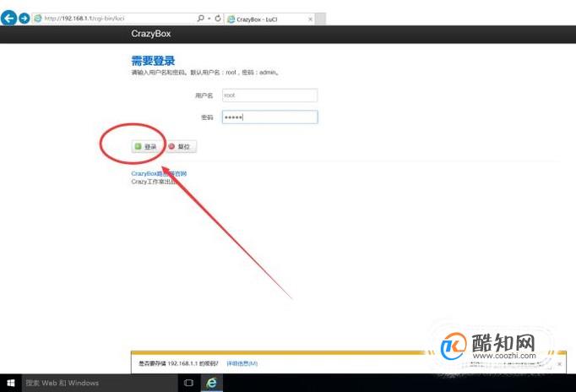Open the Windows Start menu
Screen dimensions: 576x392
(x=11, y=383)
